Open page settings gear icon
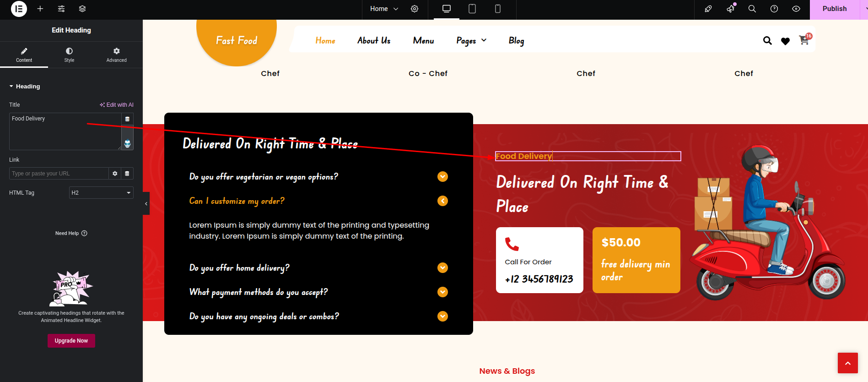The image size is (868, 382). tap(415, 9)
